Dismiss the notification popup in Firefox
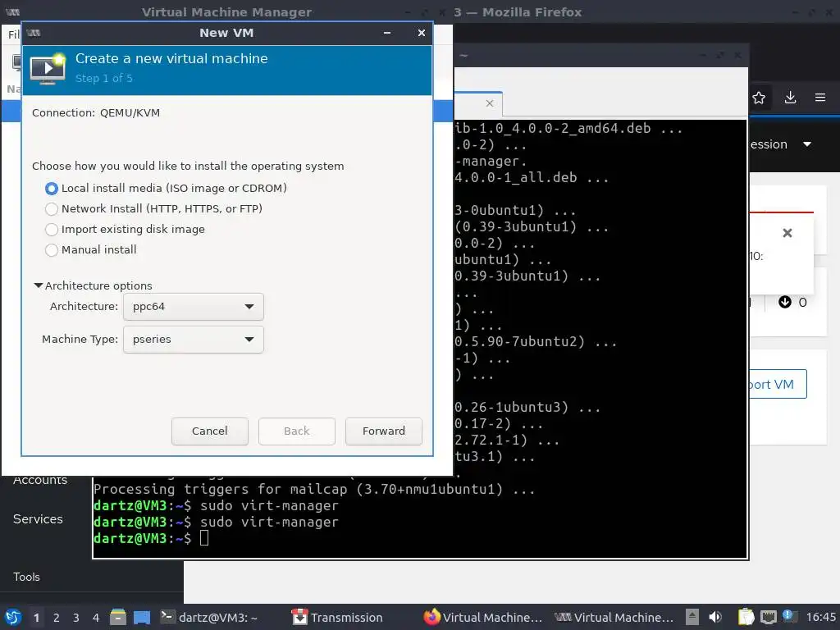 pyautogui.click(x=787, y=233)
